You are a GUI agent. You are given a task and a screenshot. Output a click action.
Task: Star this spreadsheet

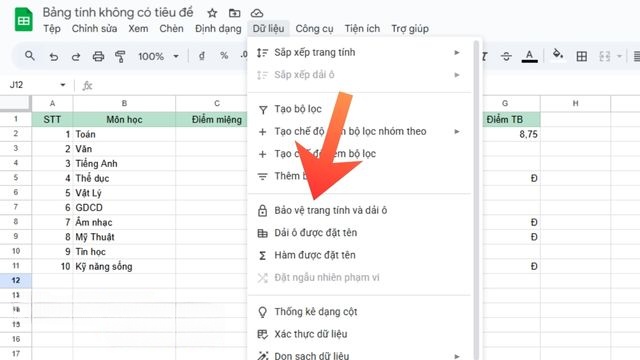(212, 13)
